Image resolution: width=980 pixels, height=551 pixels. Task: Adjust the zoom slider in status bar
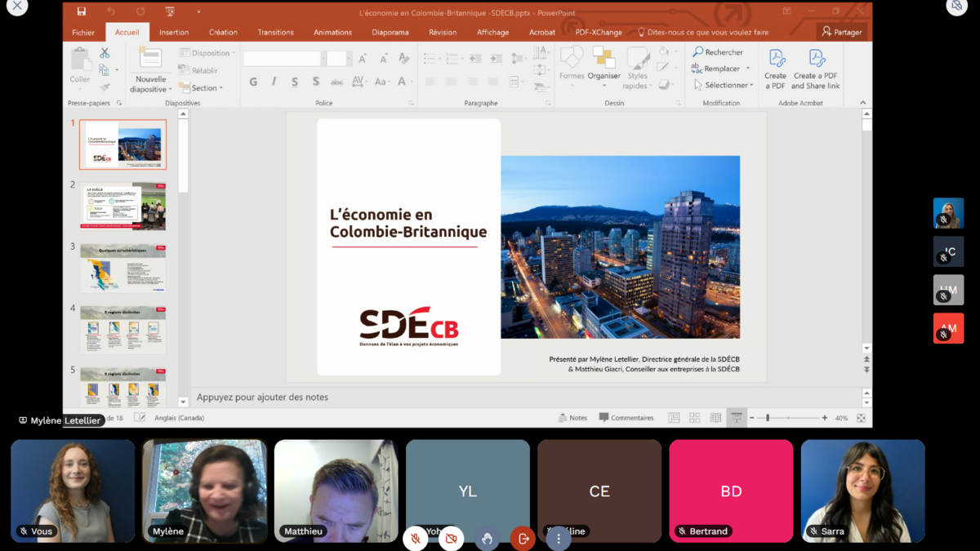(768, 418)
